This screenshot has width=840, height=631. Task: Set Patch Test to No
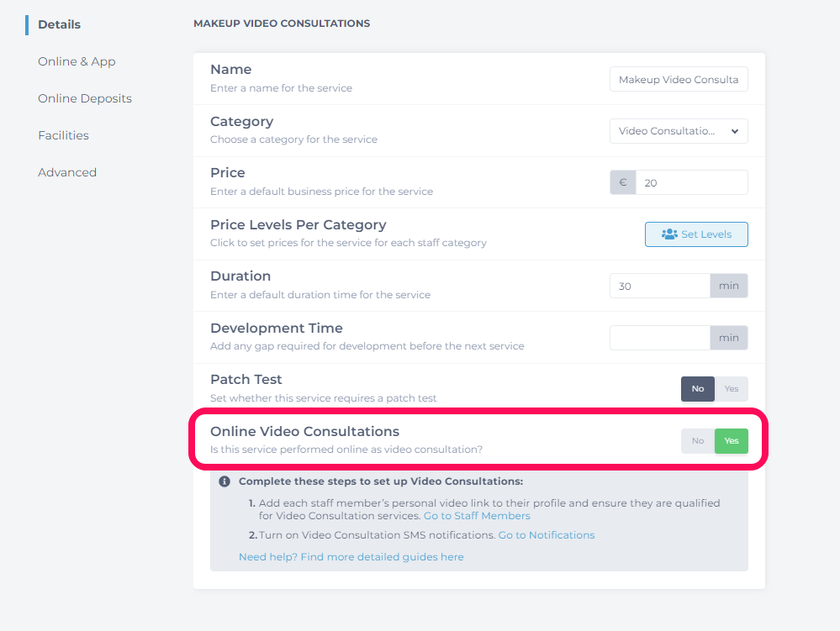click(x=698, y=389)
